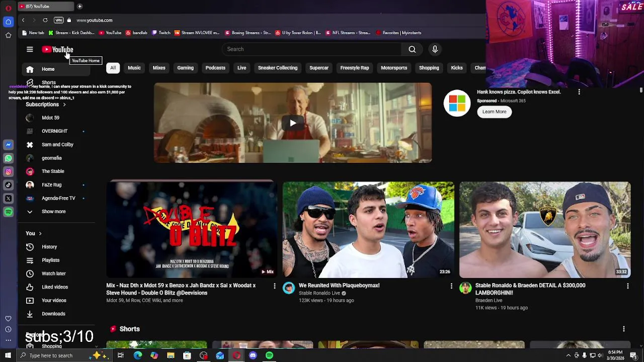Open Microsoft Store from taskbar
The width and height of the screenshot is (644, 362).
point(187,355)
